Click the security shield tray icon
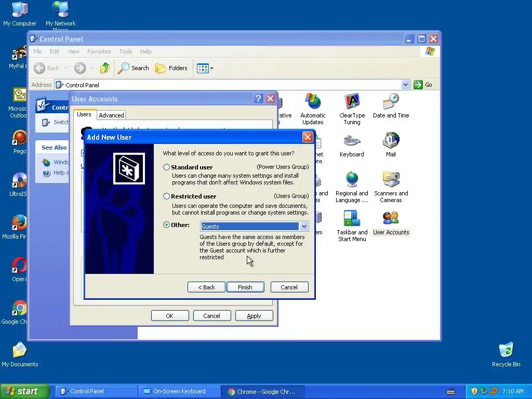The image size is (532, 399). 474,392
